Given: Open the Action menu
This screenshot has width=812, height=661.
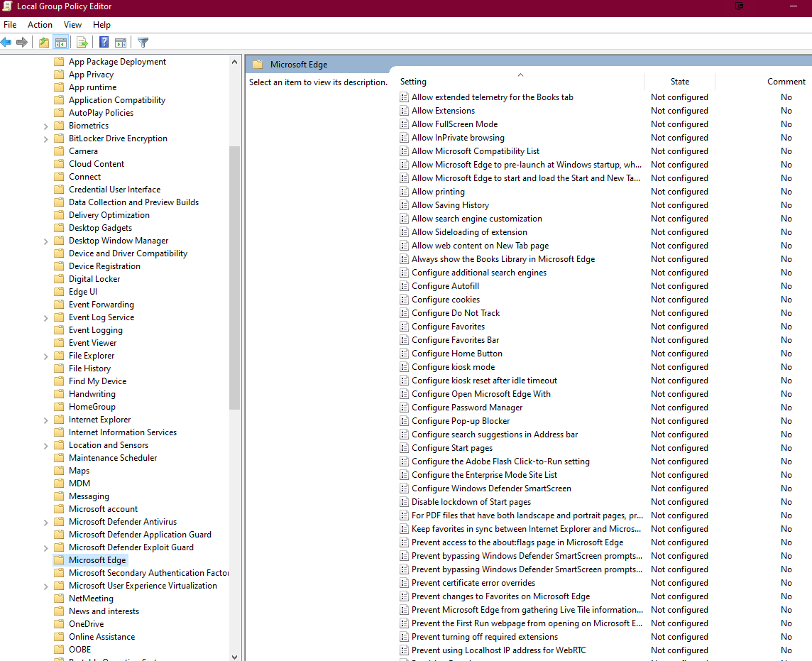Looking at the screenshot, I should coord(40,25).
